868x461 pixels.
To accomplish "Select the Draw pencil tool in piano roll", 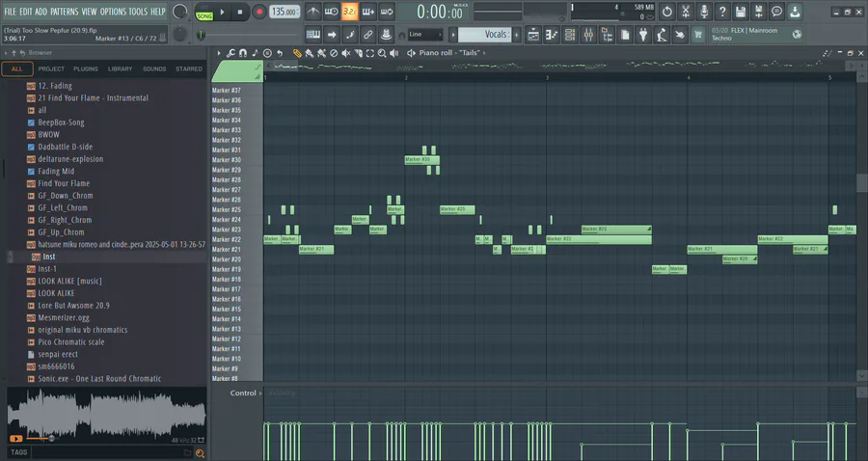I will [297, 53].
